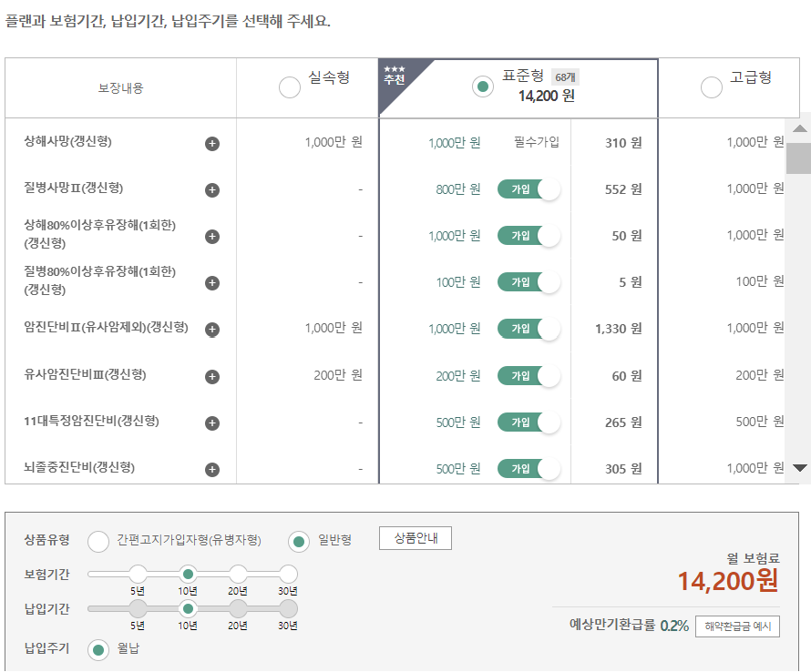Set 납입기간 slider to 5년
The height and width of the screenshot is (672, 811).
coord(138,608)
